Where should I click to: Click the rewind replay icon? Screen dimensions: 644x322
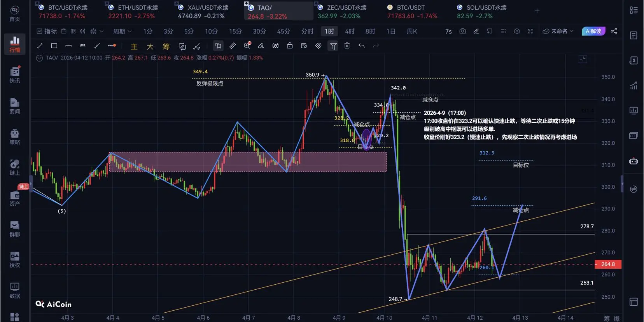pos(82,31)
